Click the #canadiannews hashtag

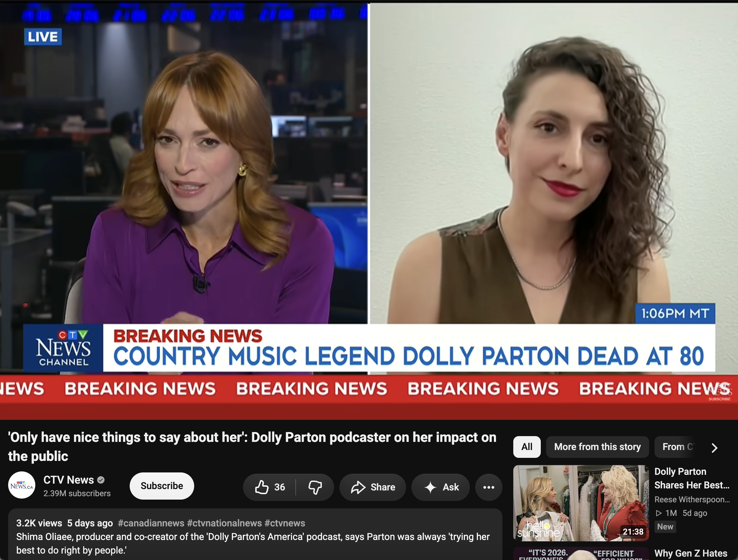pyautogui.click(x=151, y=523)
